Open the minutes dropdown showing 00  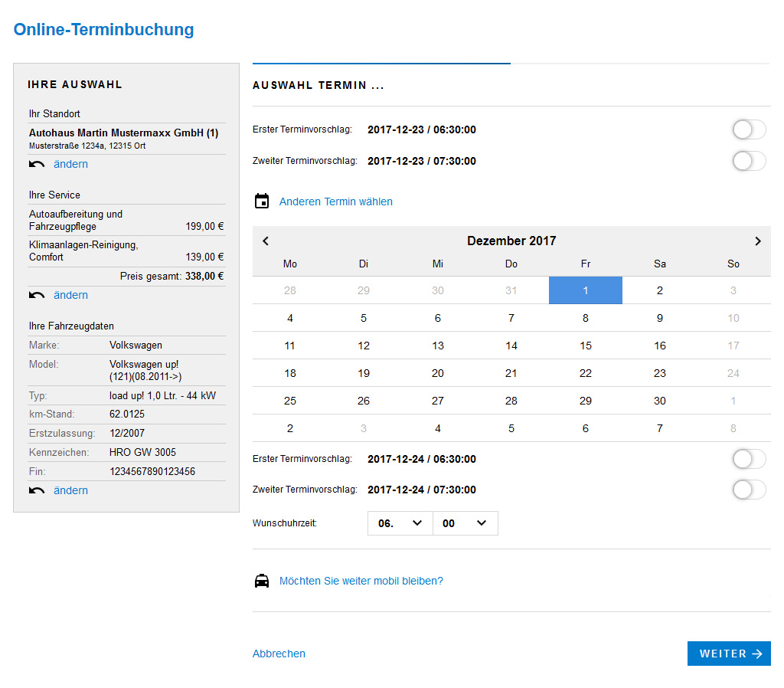coord(465,523)
